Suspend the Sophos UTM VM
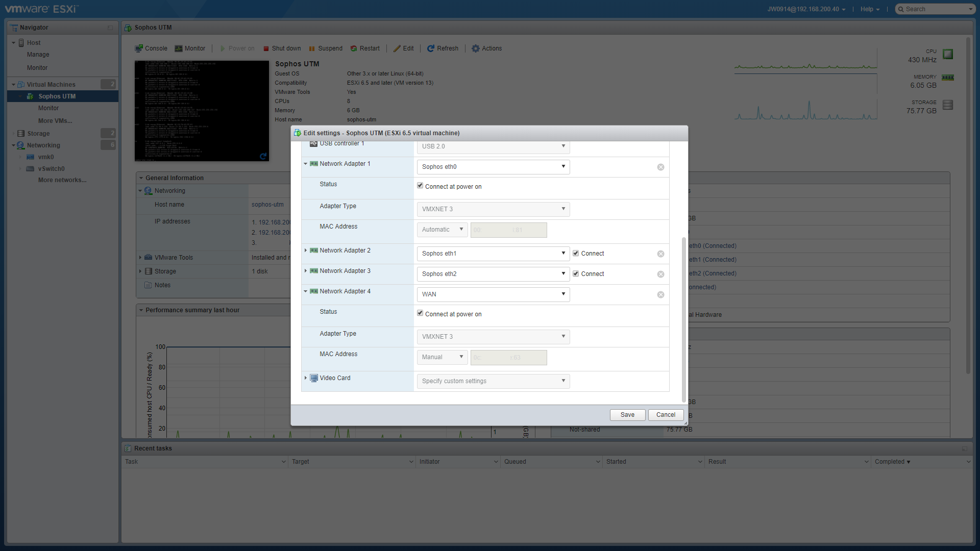This screenshot has height=551, width=980. (326, 48)
